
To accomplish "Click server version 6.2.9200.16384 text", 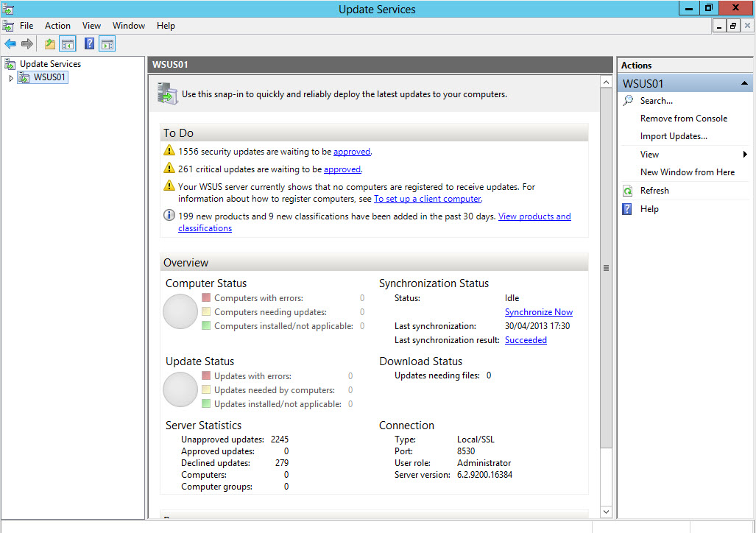I will [484, 475].
